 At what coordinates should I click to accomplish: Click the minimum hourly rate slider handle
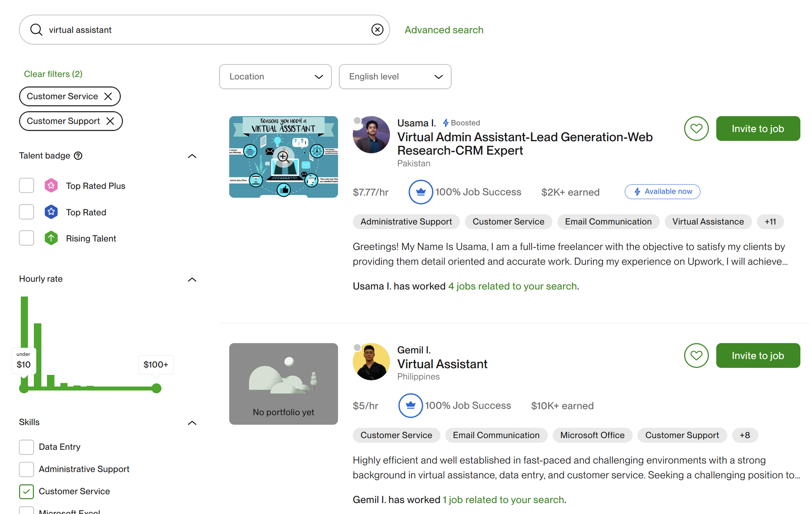click(24, 388)
